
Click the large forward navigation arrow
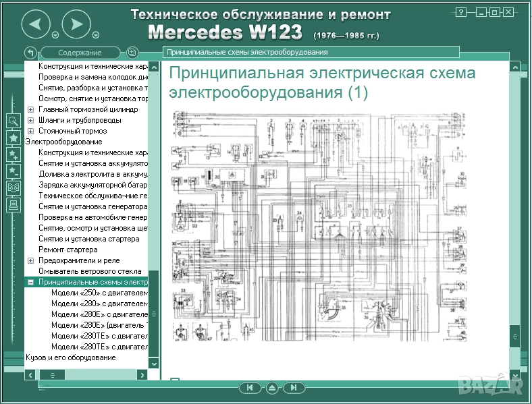pyautogui.click(x=77, y=25)
